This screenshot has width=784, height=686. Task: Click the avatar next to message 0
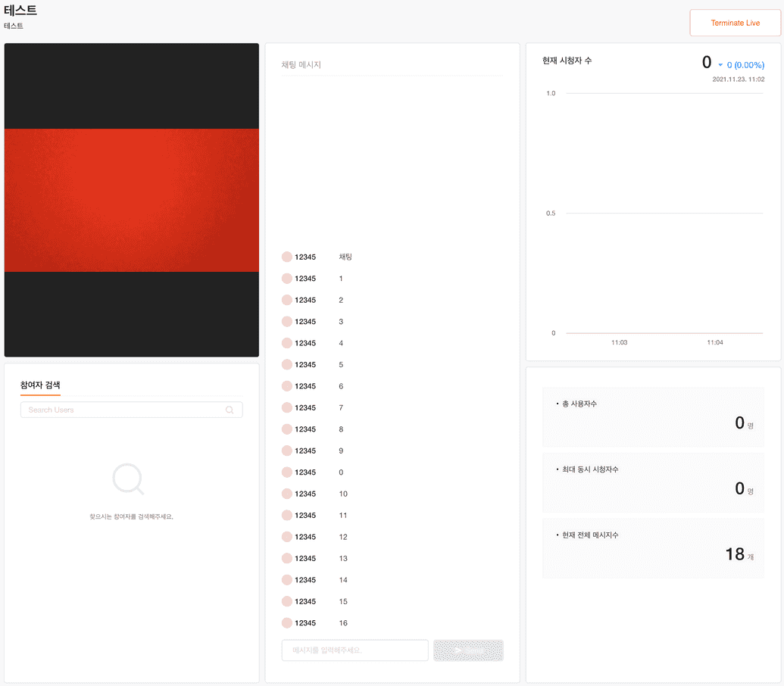pos(287,472)
